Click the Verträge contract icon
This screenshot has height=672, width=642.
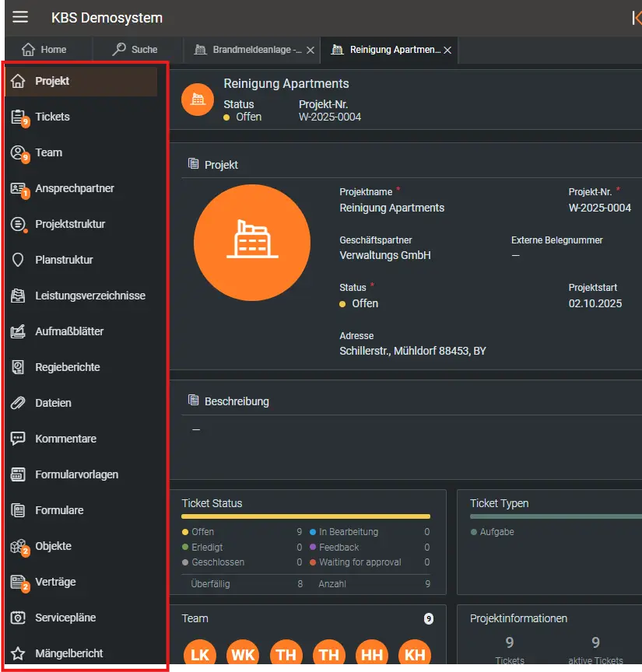click(x=18, y=582)
